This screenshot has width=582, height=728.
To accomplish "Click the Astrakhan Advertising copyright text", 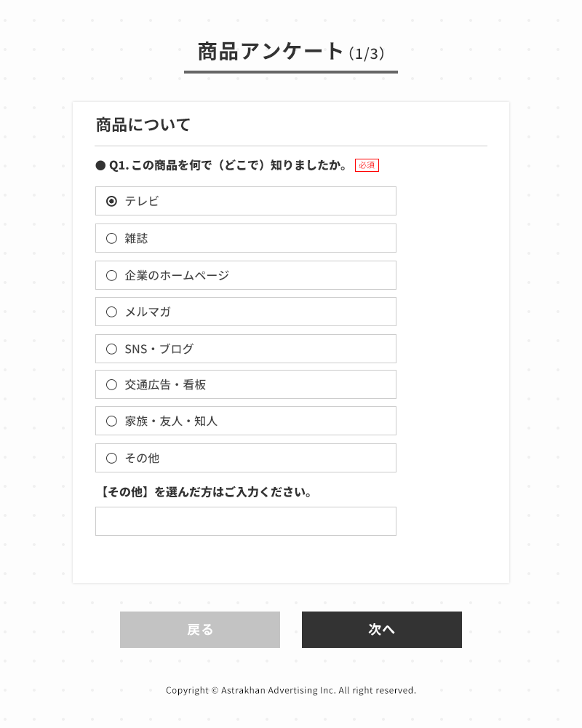I will [290, 690].
